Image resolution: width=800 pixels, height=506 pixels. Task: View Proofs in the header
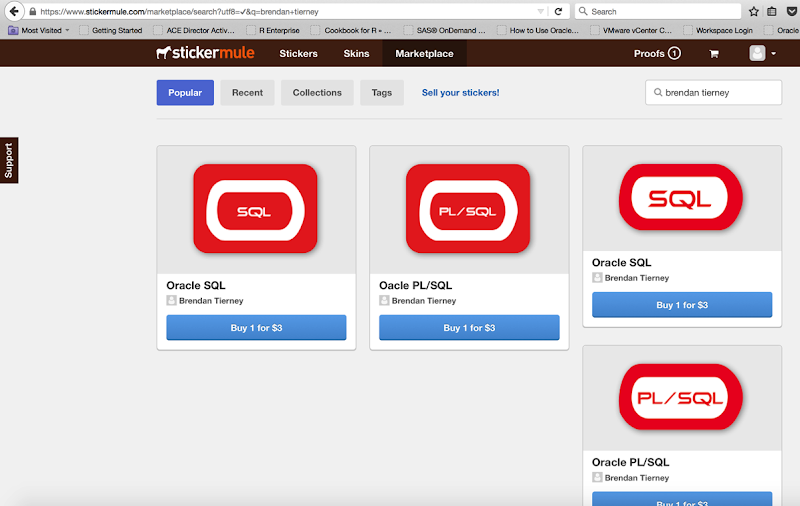click(657, 54)
